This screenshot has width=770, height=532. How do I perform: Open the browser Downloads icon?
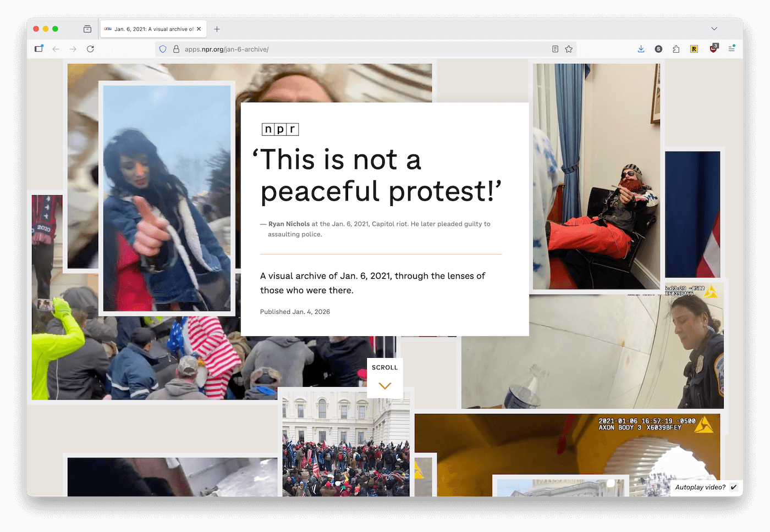[x=641, y=49]
